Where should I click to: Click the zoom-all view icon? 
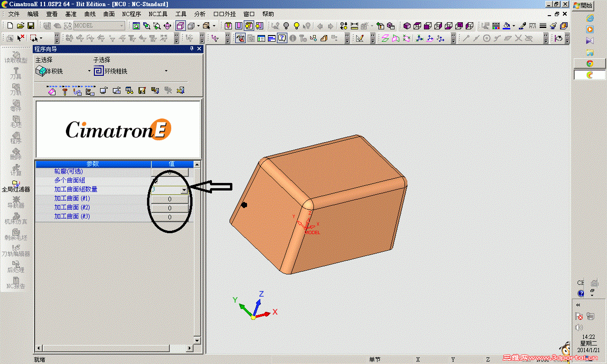(137, 26)
